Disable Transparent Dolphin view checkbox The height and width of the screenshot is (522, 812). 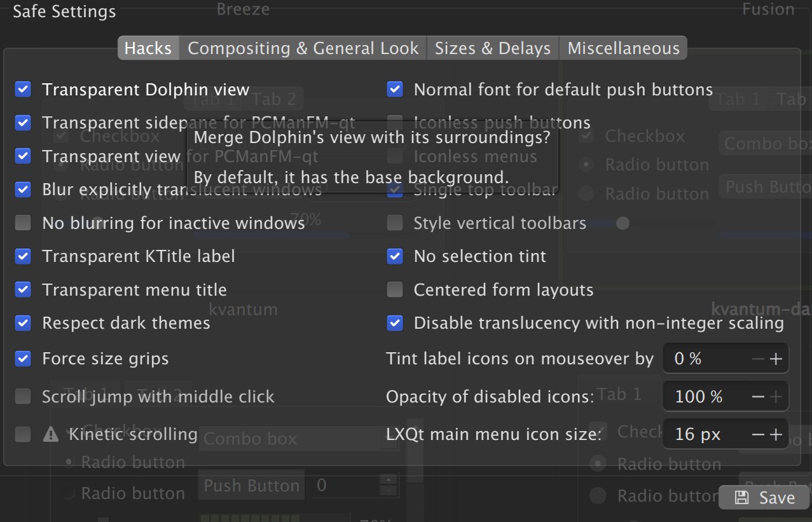click(23, 90)
